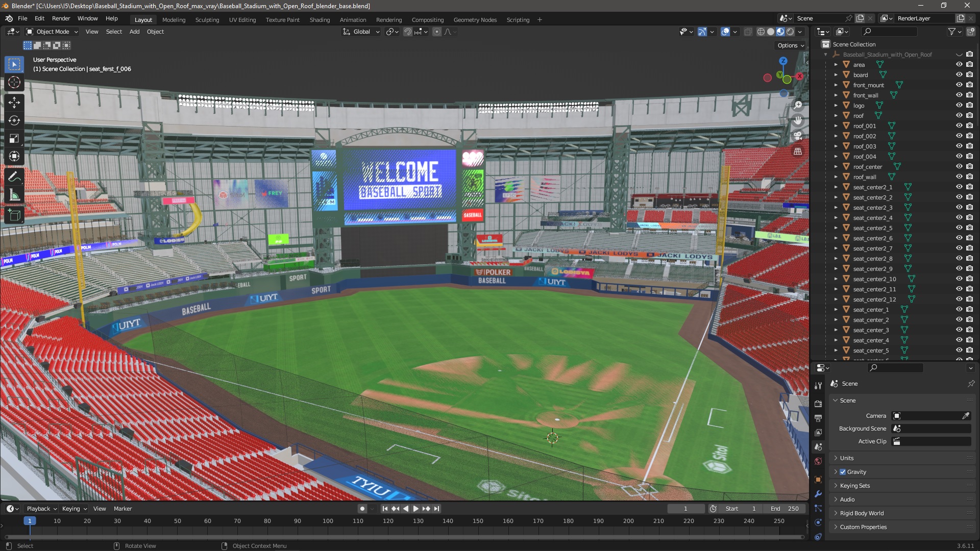The image size is (980, 551).
Task: Click the Keying button in timeline
Action: coord(74,509)
